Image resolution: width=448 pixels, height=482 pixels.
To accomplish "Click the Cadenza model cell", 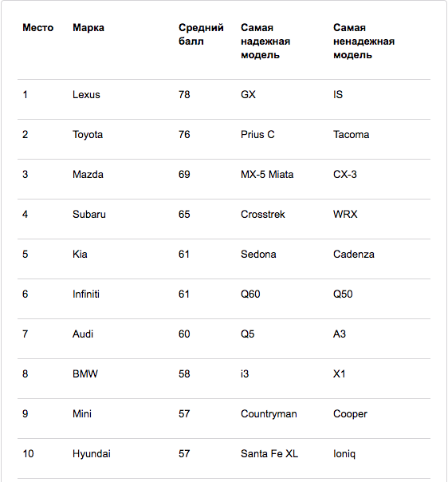I will click(354, 255).
